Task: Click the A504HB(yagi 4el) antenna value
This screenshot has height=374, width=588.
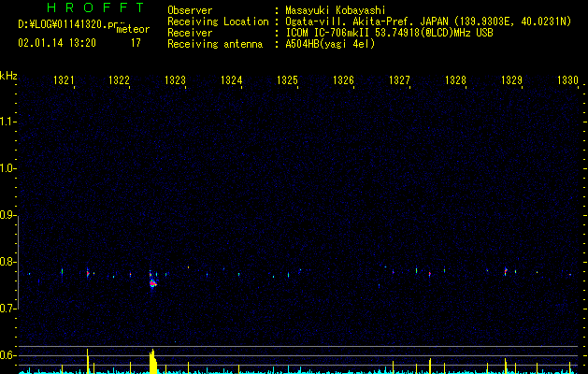Action: click(330, 44)
